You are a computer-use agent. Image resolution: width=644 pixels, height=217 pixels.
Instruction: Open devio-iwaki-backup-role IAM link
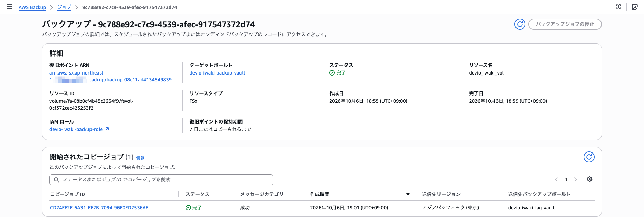(x=76, y=129)
